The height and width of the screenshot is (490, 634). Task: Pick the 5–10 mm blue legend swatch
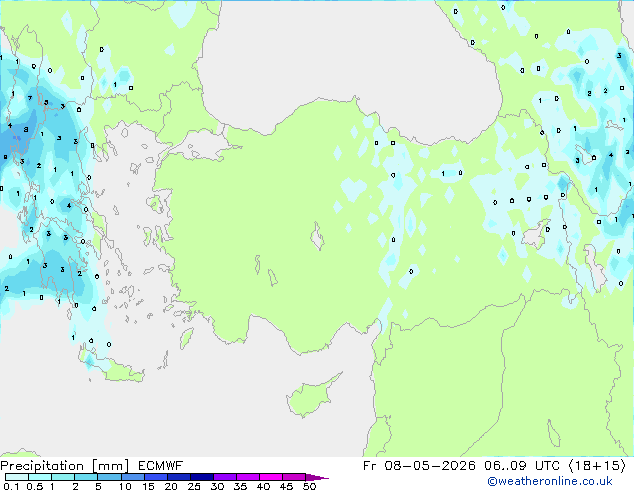pos(109,477)
